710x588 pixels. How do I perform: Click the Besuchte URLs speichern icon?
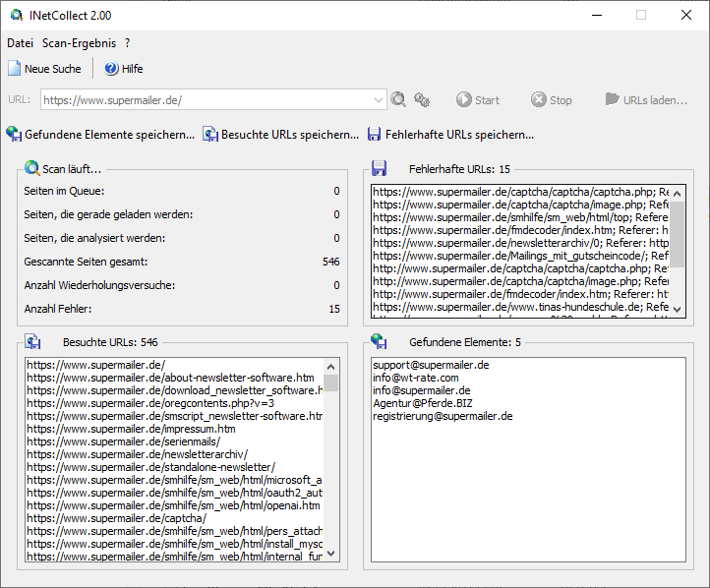point(210,134)
